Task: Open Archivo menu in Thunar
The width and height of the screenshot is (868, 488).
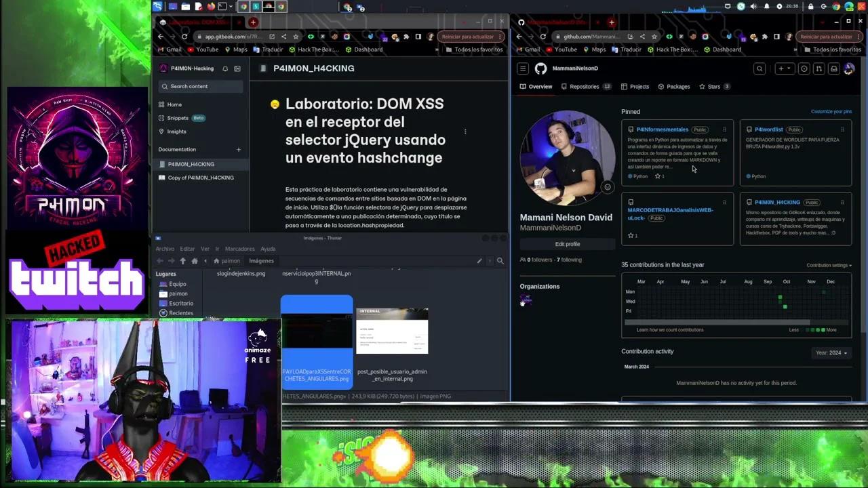Action: 165,249
